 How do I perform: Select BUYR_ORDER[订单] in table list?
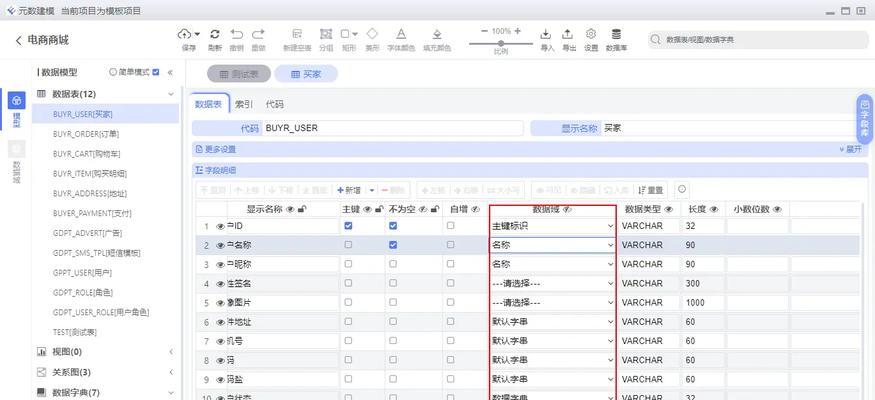tap(86, 134)
